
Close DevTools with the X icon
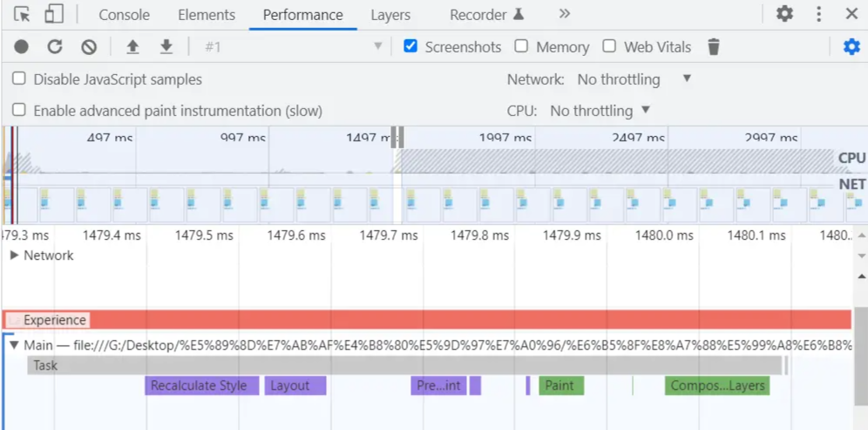[x=851, y=14]
